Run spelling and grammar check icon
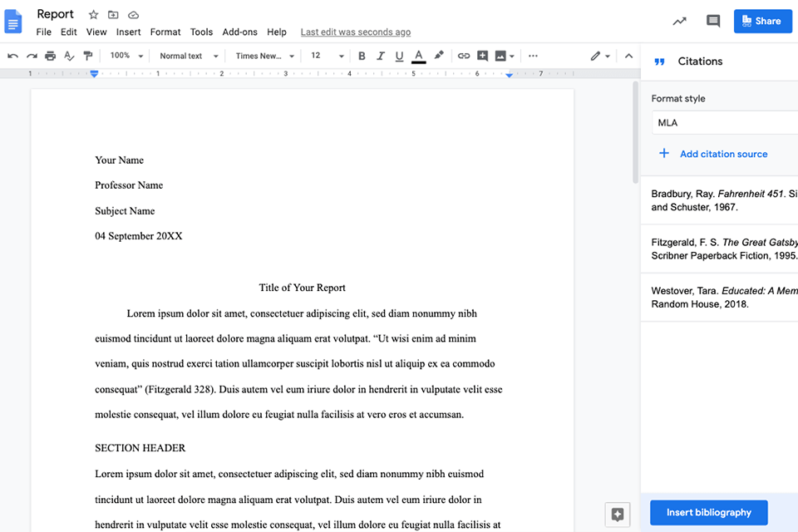The image size is (798, 532). click(x=69, y=56)
